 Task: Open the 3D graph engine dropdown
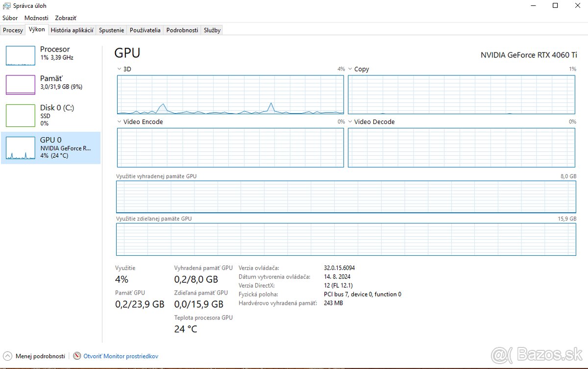[120, 69]
